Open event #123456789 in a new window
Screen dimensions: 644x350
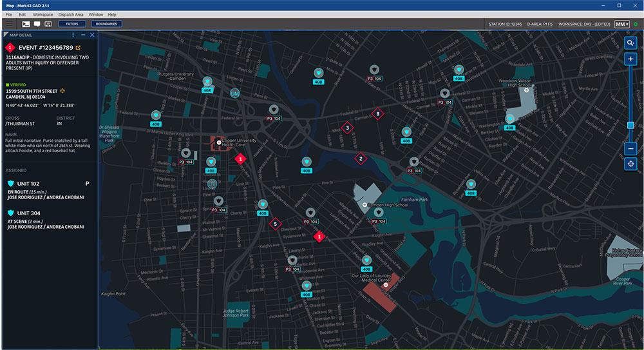point(79,48)
